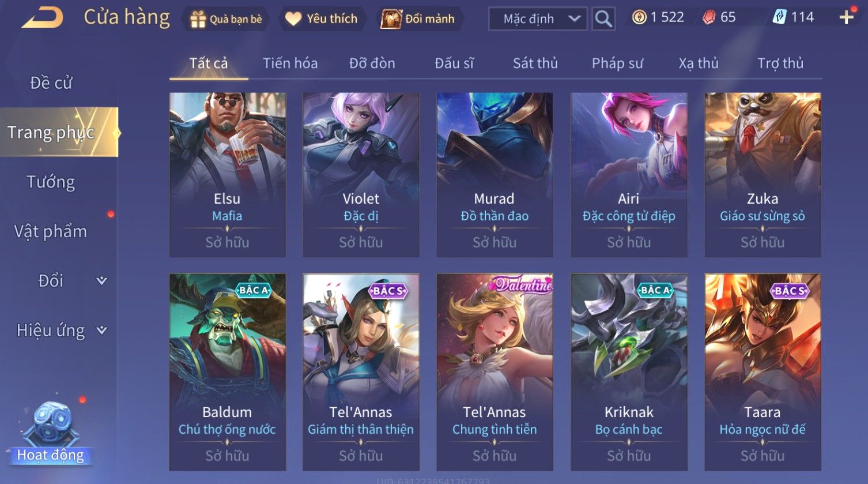Switch to the Pháp sư tab
Screen dimensions: 868x484
click(x=617, y=63)
